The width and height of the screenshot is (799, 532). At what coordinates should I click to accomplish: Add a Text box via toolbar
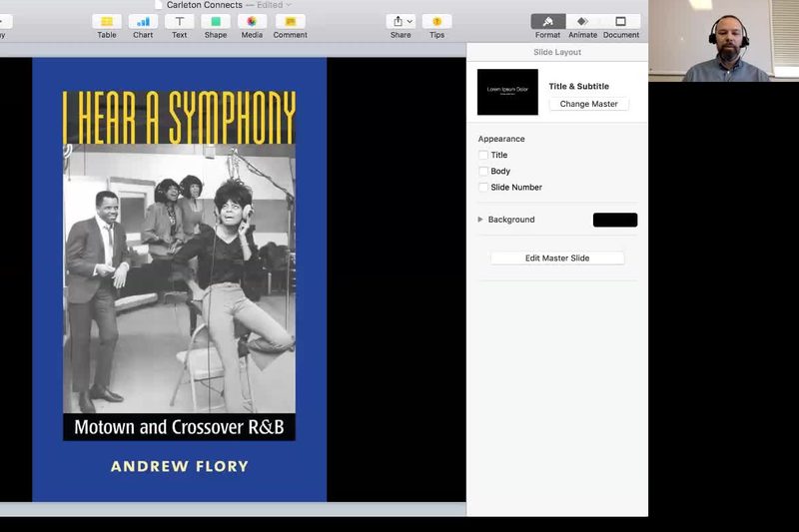180,21
